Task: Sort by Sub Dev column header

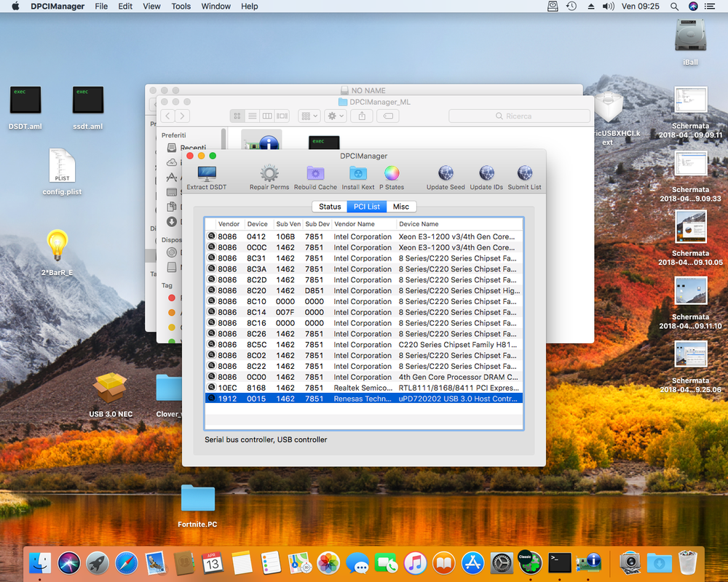Action: [317, 223]
